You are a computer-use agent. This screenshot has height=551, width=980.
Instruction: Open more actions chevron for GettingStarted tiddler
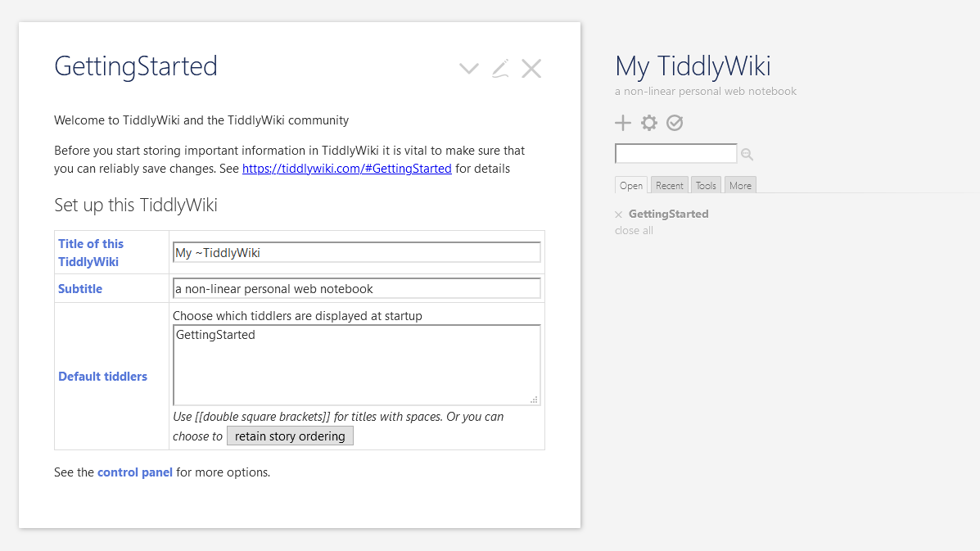pyautogui.click(x=469, y=69)
